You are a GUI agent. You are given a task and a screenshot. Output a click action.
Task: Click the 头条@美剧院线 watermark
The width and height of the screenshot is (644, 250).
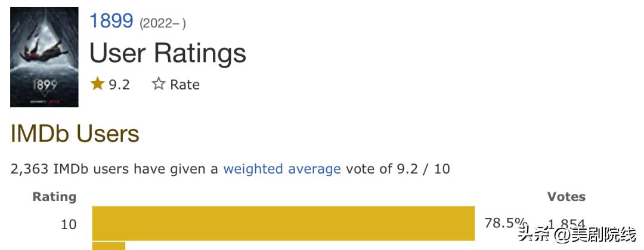pos(577,236)
